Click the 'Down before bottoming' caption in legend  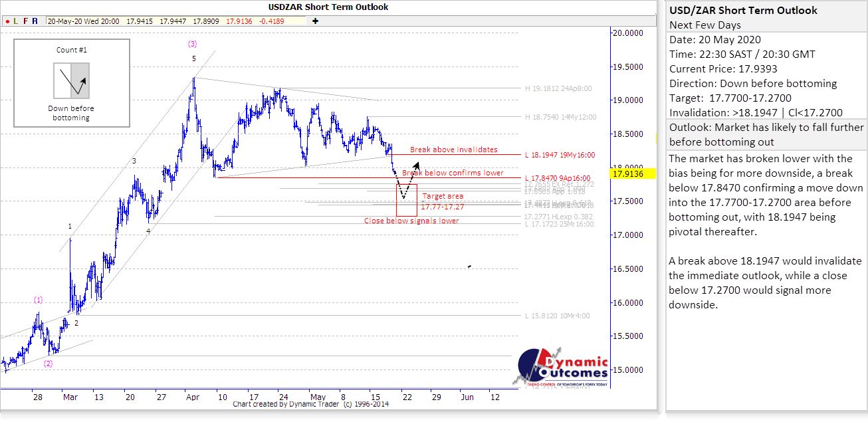pyautogui.click(x=71, y=113)
